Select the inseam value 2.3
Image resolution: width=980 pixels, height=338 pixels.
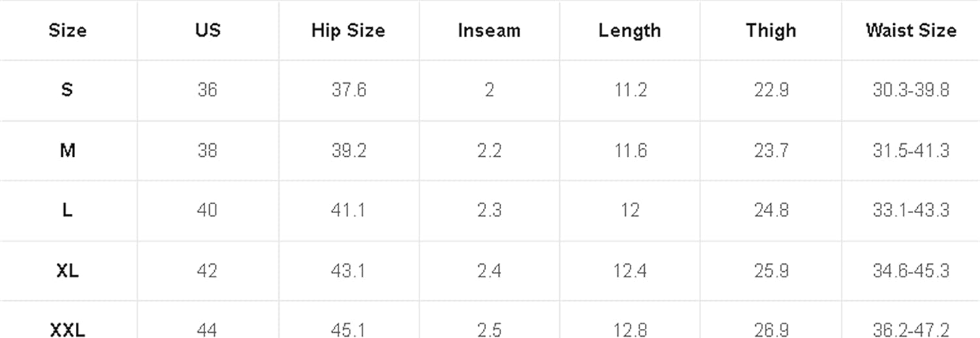[x=489, y=211]
